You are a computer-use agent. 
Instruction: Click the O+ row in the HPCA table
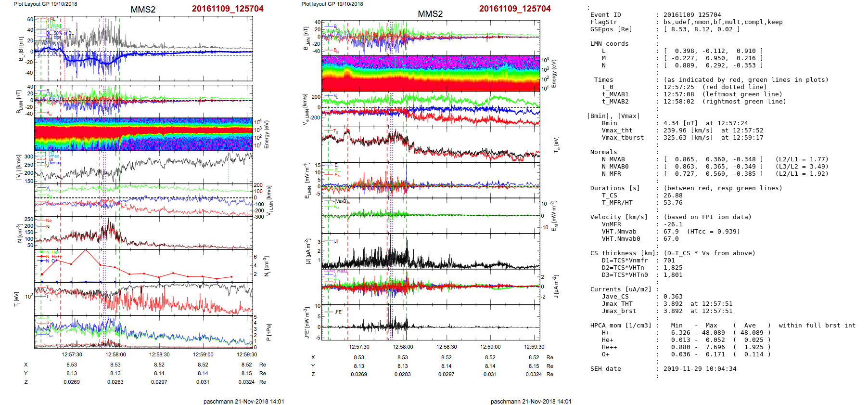605,354
